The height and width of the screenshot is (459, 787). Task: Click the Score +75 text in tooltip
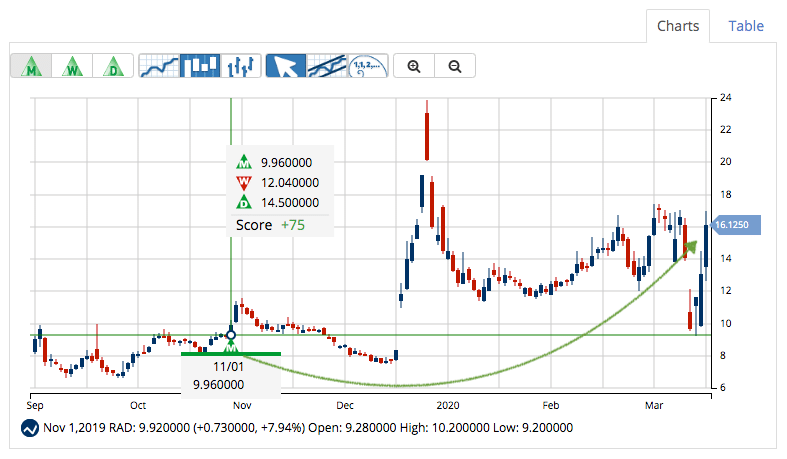pyautogui.click(x=271, y=225)
